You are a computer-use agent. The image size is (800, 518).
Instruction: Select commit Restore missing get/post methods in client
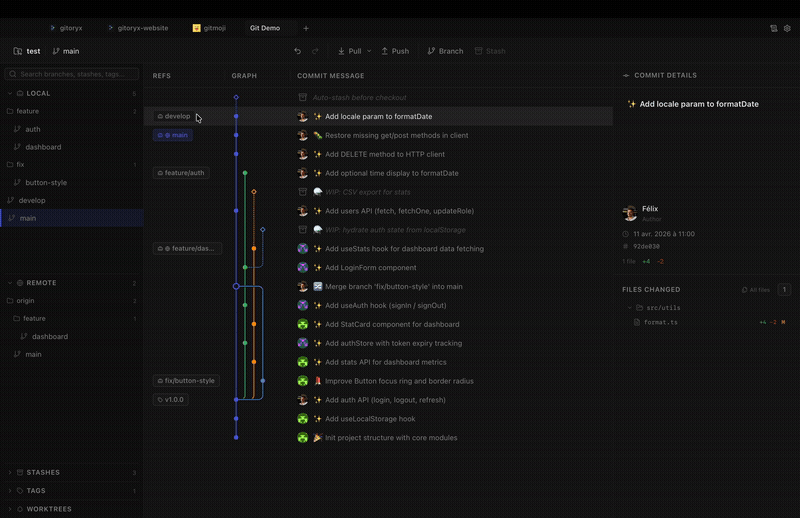pyautogui.click(x=378, y=135)
